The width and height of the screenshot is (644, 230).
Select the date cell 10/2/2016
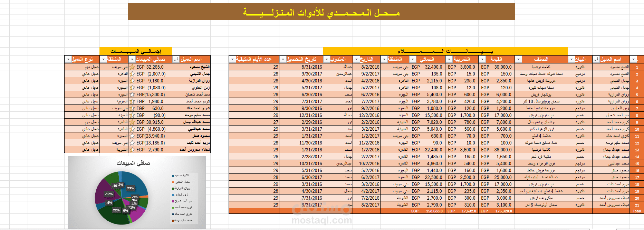(367, 163)
